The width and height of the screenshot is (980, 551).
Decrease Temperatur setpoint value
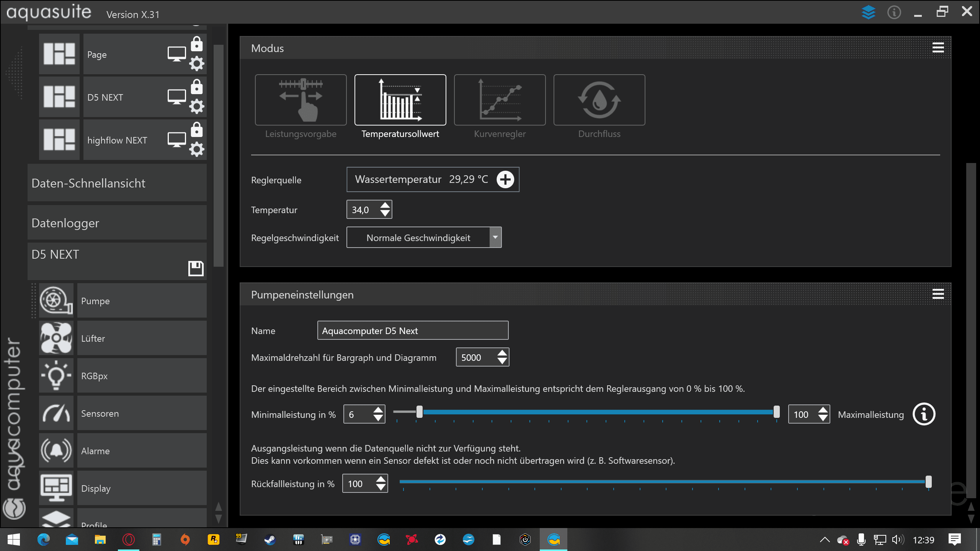(385, 214)
